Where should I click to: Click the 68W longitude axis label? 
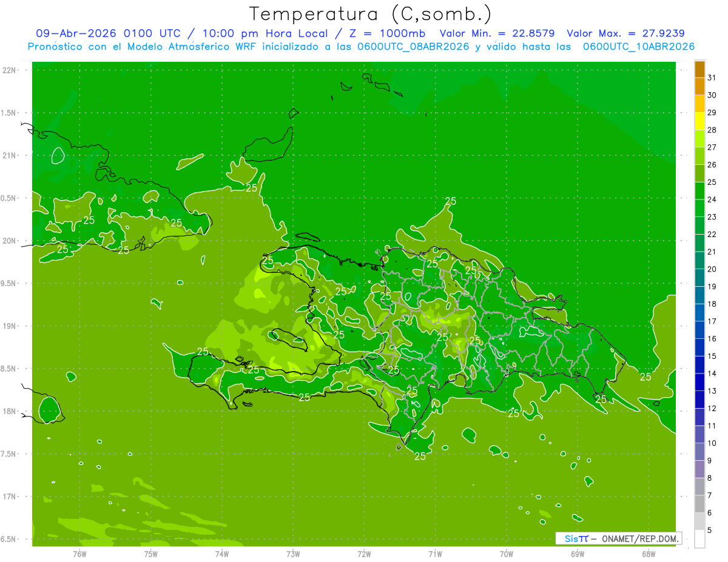click(649, 554)
